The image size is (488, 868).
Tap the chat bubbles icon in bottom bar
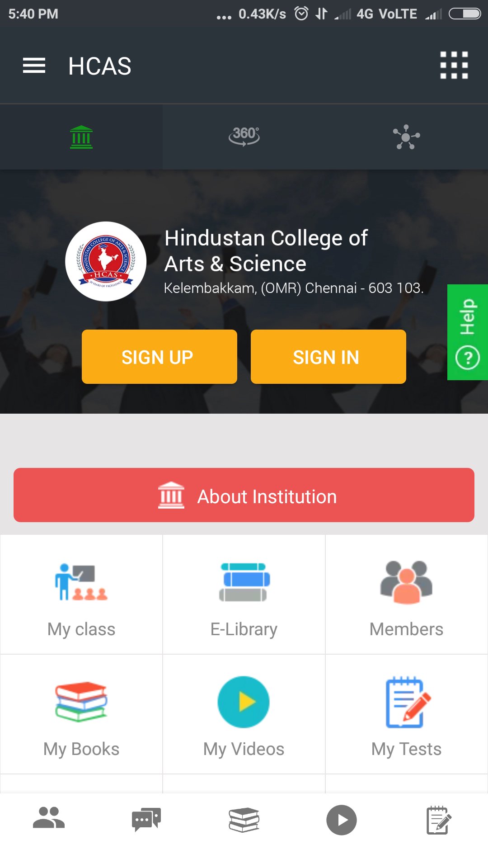[x=146, y=819]
